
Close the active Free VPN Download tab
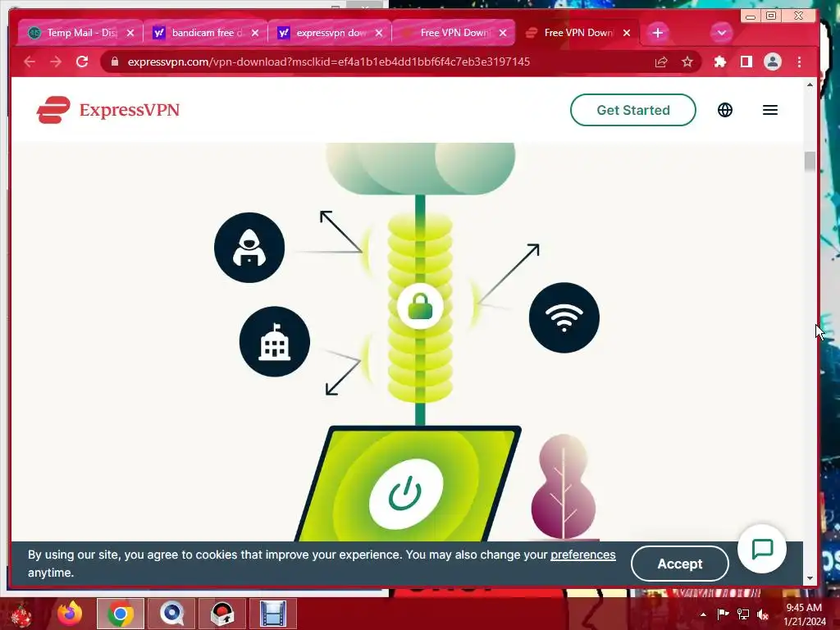[x=626, y=33]
